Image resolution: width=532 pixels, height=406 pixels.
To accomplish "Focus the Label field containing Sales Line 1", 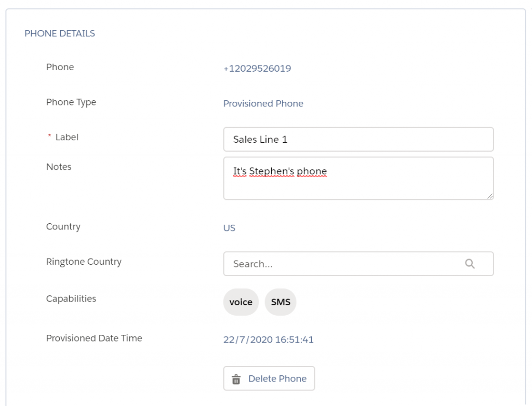I will click(x=358, y=139).
